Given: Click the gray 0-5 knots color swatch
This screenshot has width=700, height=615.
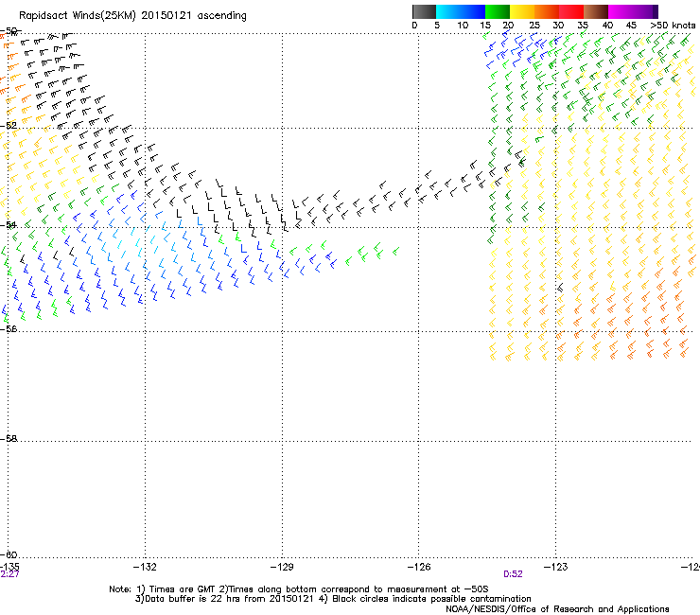Looking at the screenshot, I should [424, 11].
